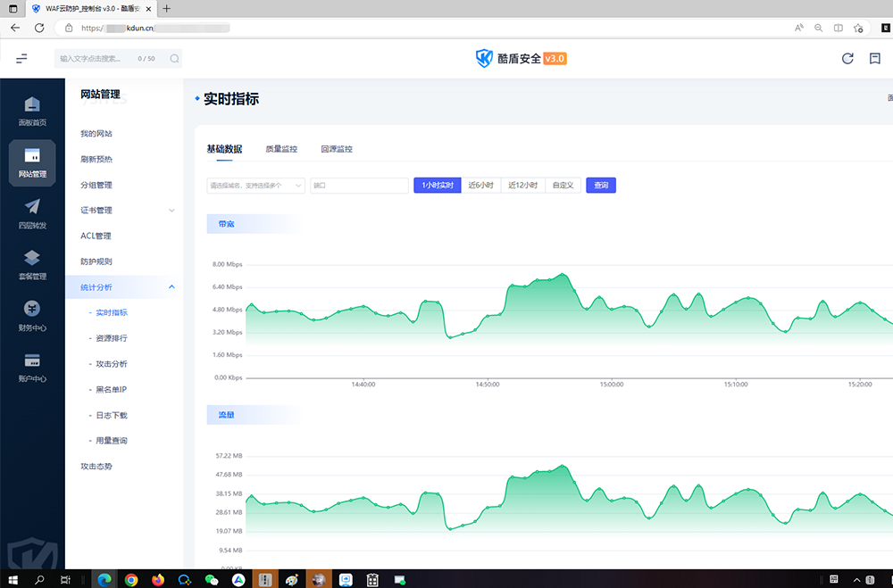Collapse sidebar with the hamburger menu icon

pos(21,58)
